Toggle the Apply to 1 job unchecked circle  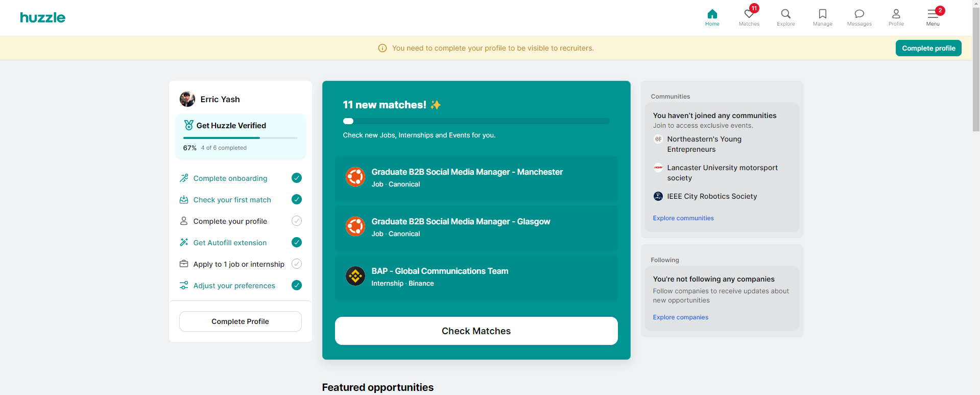(296, 264)
